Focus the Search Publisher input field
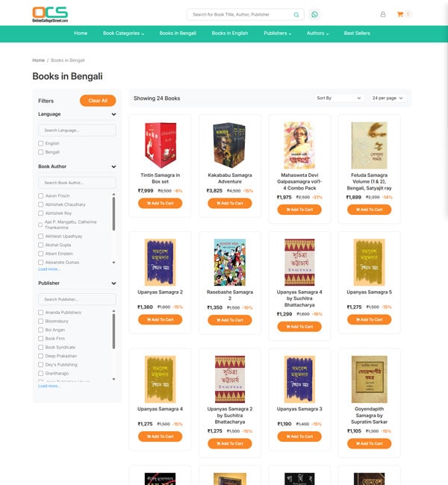The image size is (448, 485). 77,299
